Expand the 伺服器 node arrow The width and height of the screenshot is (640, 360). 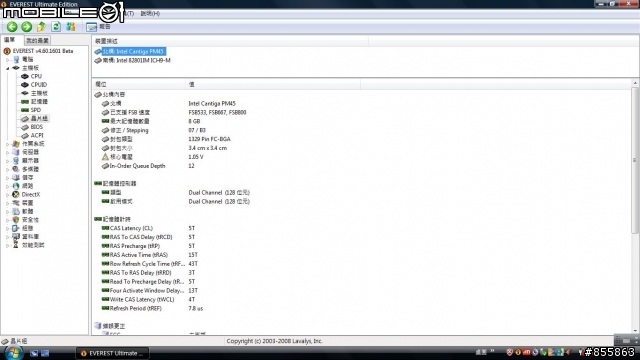[x=7, y=152]
